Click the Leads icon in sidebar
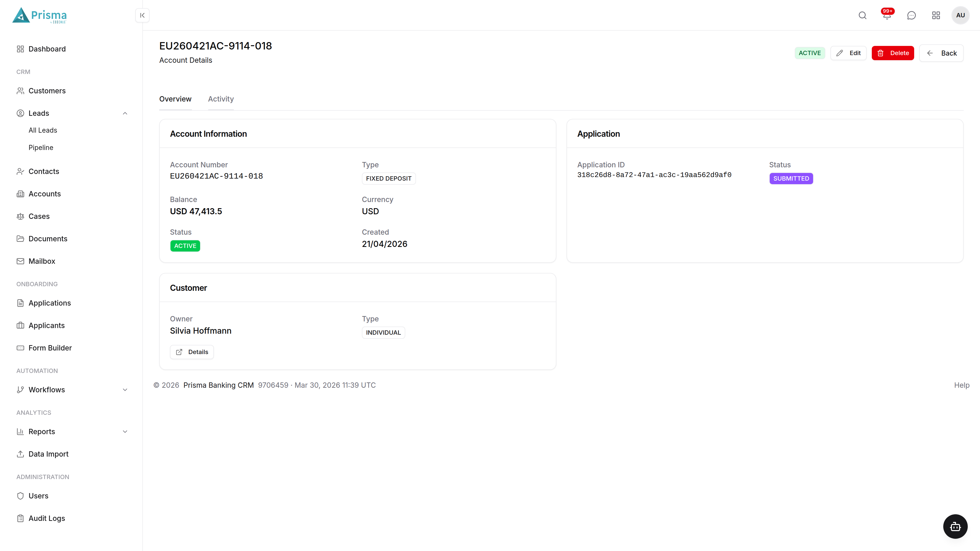Viewport: 980px width, 551px height. pyautogui.click(x=20, y=113)
